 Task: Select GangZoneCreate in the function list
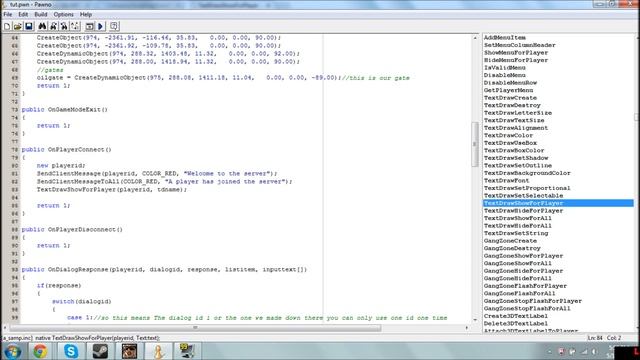pos(510,241)
